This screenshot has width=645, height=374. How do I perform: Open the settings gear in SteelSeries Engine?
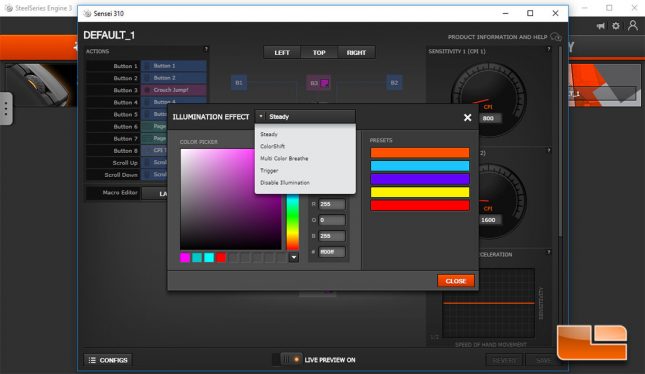click(616, 26)
